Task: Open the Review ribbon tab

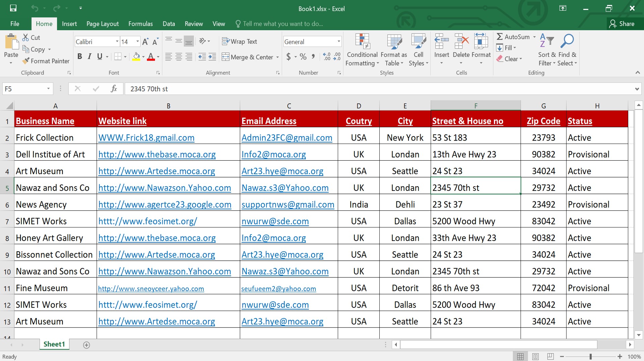Action: [194, 23]
